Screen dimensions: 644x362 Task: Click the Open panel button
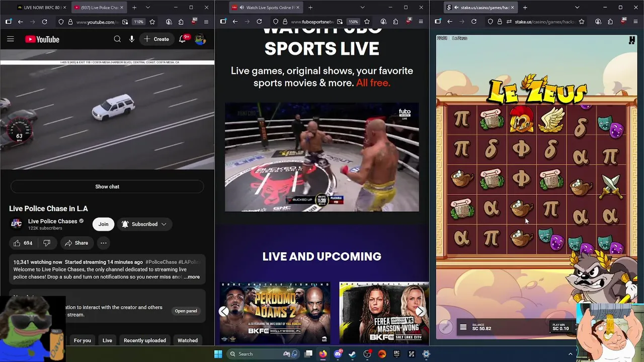186,311
